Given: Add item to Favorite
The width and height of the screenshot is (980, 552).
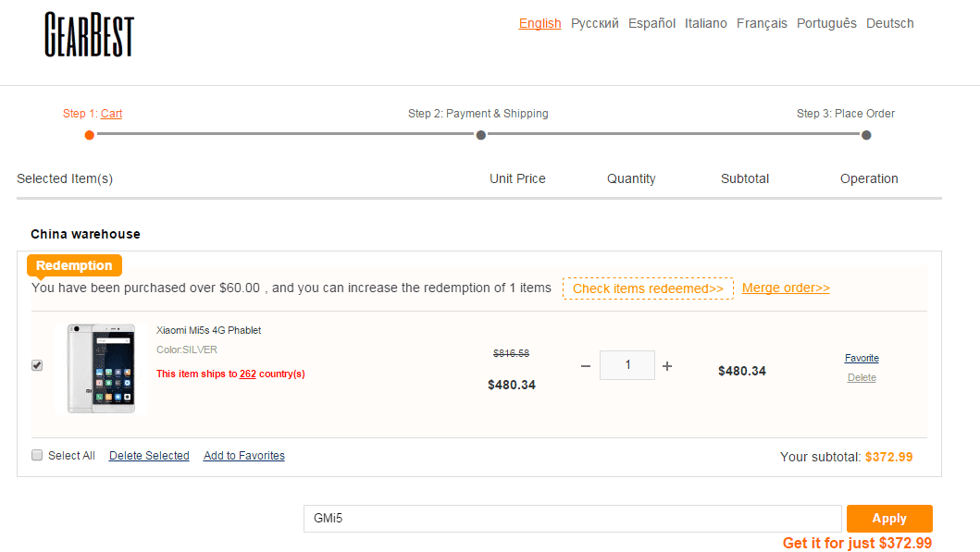Looking at the screenshot, I should tap(862, 358).
